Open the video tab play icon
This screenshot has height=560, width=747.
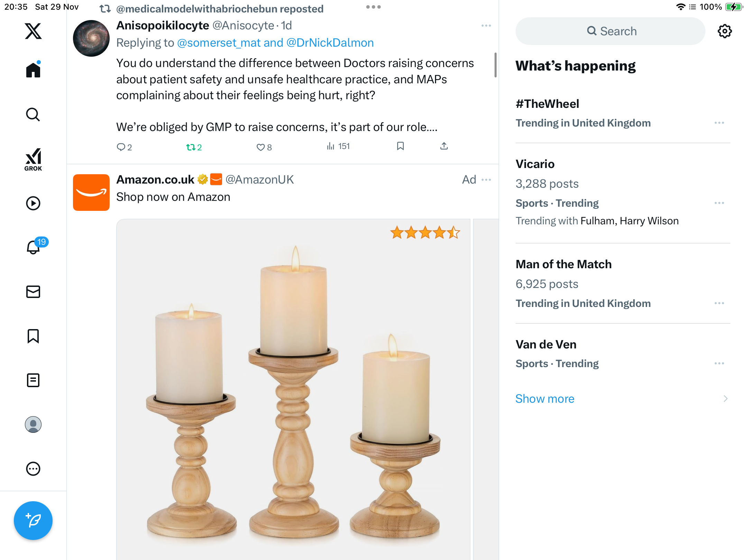[x=33, y=203]
